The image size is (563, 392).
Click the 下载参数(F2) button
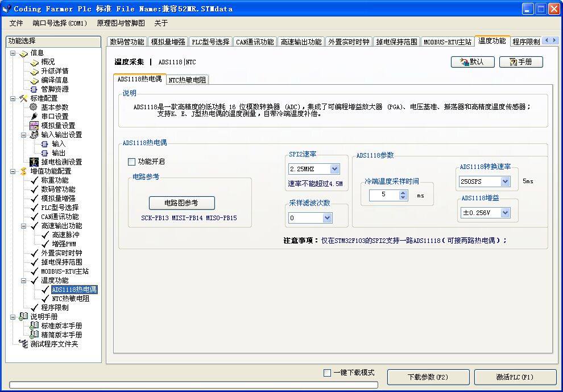tap(428, 377)
